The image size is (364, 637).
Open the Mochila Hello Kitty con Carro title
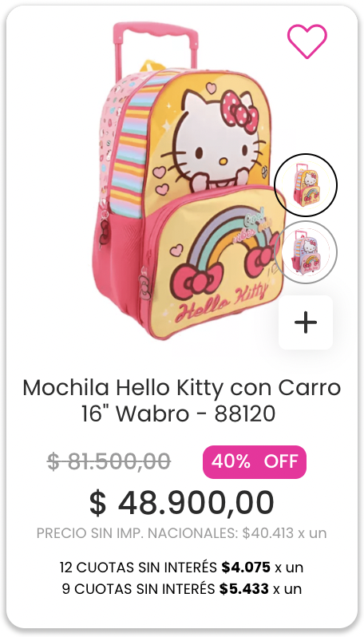[x=181, y=401]
